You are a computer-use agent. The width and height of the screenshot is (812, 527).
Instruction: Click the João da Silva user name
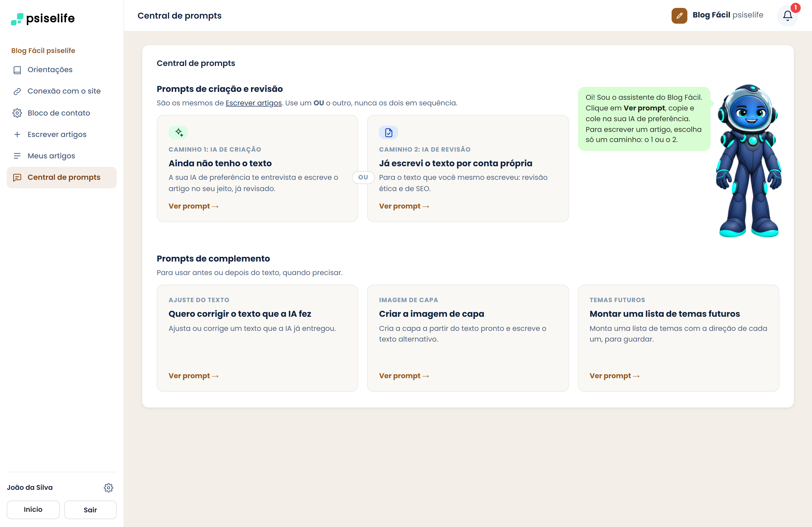pos(30,487)
